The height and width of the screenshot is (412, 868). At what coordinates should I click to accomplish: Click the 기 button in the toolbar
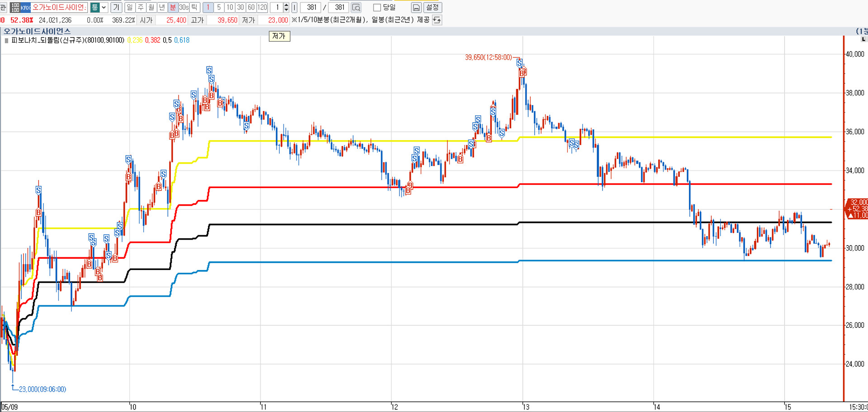(117, 7)
